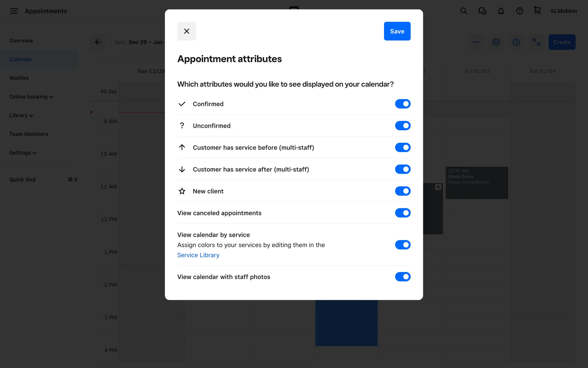Open the messages chat icon
The image size is (588, 368).
pyautogui.click(x=482, y=11)
